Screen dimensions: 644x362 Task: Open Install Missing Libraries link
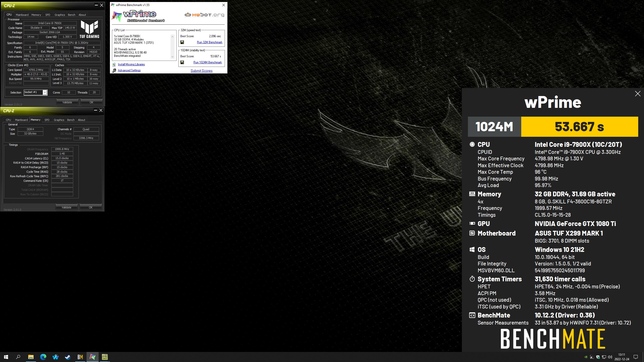pos(131,64)
